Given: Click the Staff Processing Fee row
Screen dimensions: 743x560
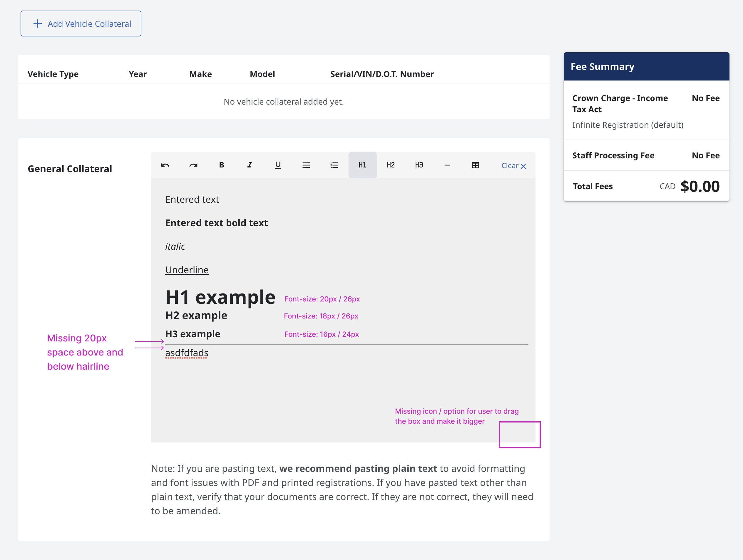Looking at the screenshot, I should coord(646,155).
